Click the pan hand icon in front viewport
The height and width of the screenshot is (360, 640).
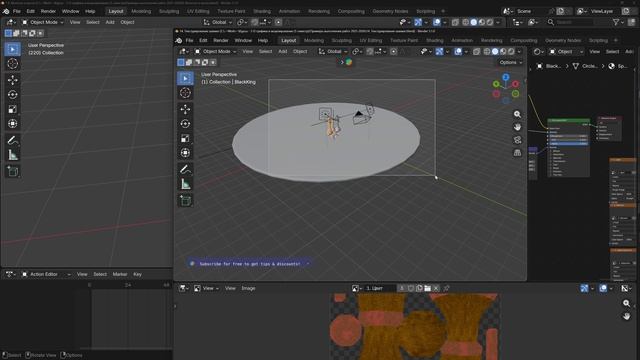click(x=517, y=127)
